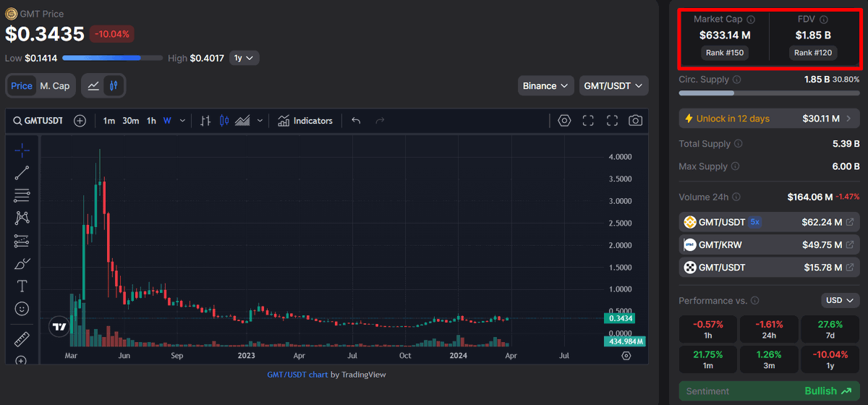Click the 1m performance 21.75% tile
Viewport: 868px width, 405px height.
tap(708, 359)
